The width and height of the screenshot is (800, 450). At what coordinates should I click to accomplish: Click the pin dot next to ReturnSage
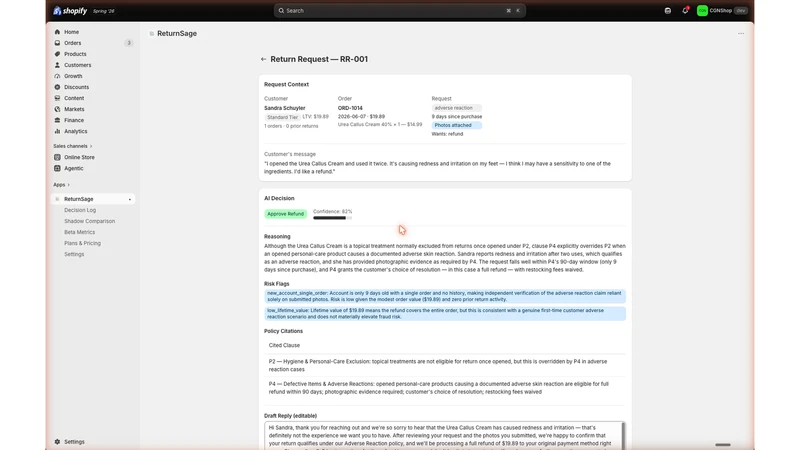130,199
